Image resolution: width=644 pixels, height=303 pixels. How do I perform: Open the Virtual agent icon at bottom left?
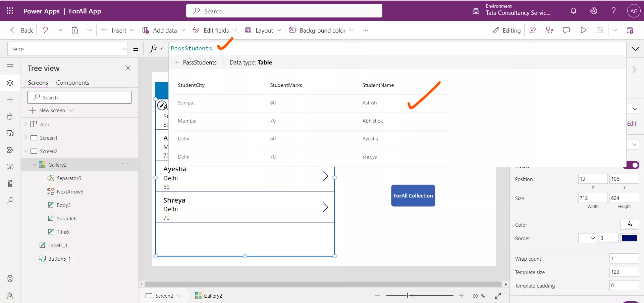pos(10,295)
